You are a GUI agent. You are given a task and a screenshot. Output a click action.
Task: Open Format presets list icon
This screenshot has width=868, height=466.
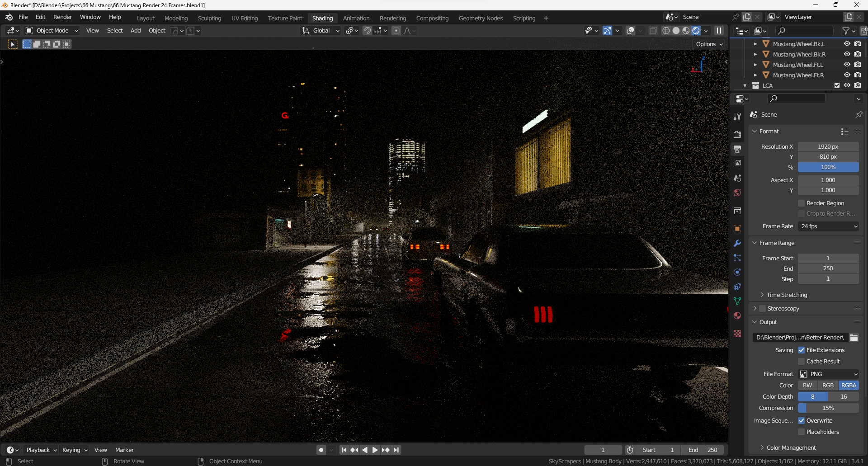pos(844,132)
